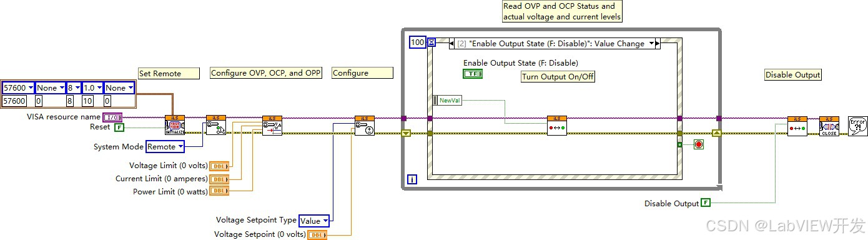Viewport: 868px width, 240px height.
Task: Open the Voltage Setpoint Type Value dropdown
Action: (x=314, y=221)
